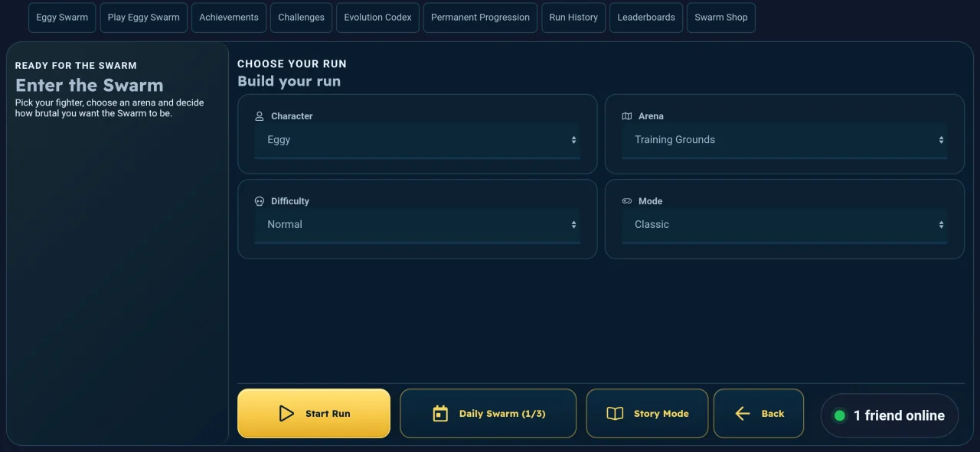Click the green online status dot

tap(839, 415)
